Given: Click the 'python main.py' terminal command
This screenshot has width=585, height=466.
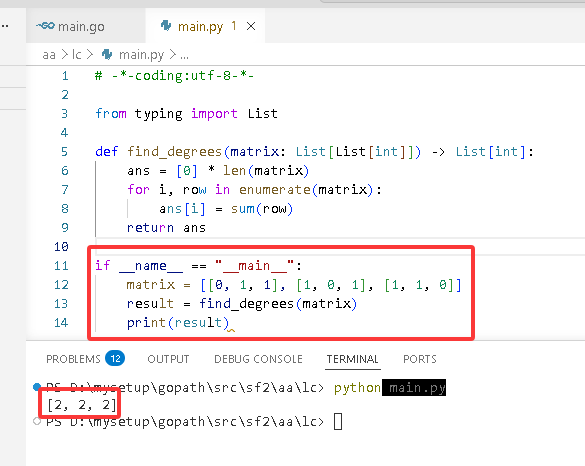Looking at the screenshot, I should pyautogui.click(x=390, y=388).
